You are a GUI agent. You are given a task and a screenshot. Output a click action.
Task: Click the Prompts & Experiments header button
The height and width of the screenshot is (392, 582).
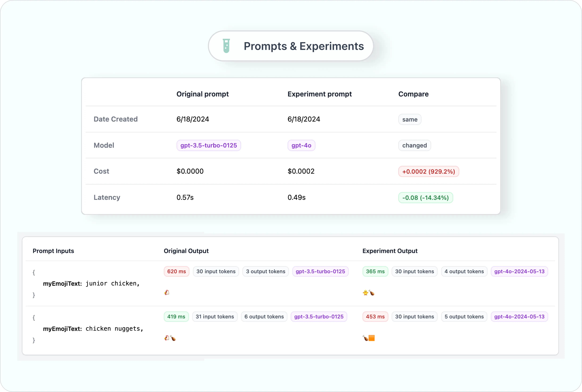pyautogui.click(x=291, y=46)
